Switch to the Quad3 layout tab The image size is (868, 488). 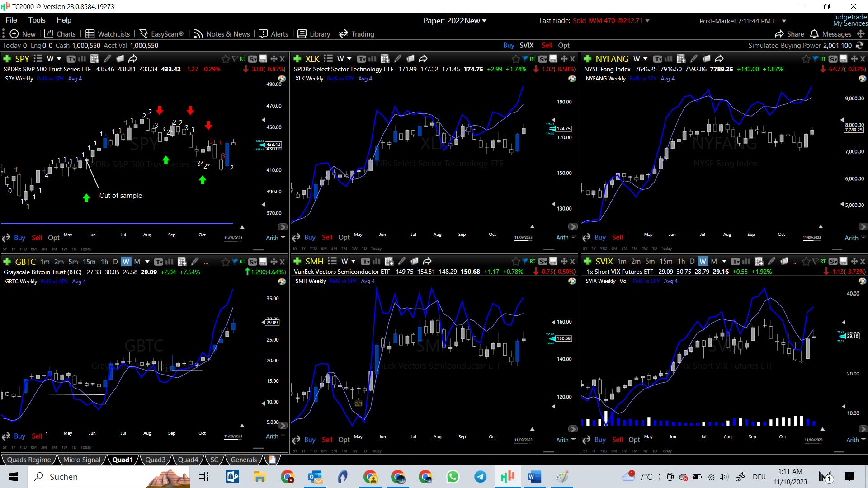pos(155,460)
